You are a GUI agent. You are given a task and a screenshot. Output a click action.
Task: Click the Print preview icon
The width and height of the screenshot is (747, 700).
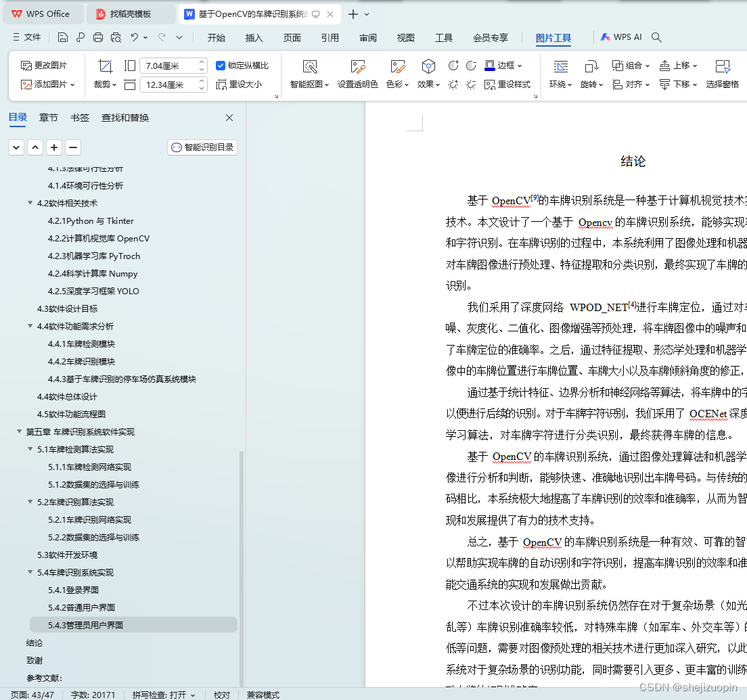tap(116, 37)
